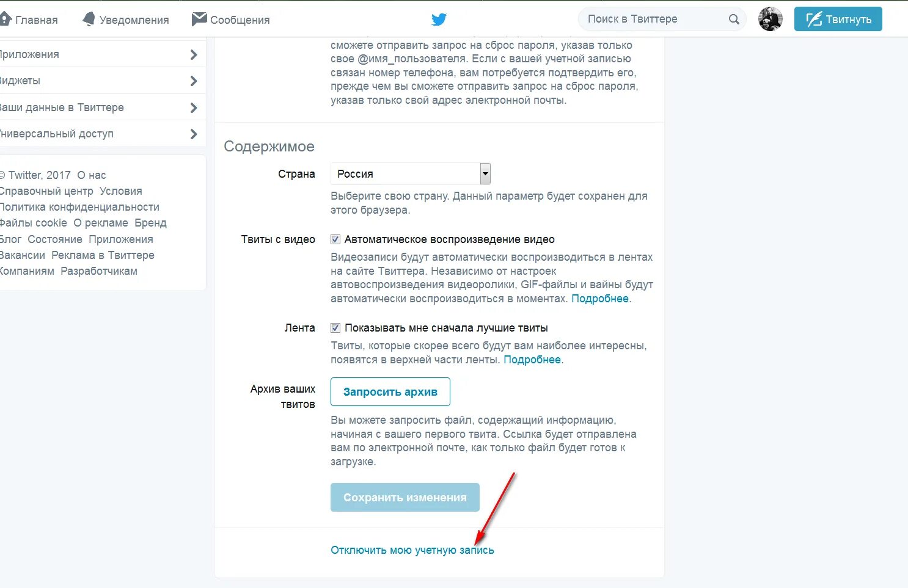Click the envelope icon beside Сообщения
This screenshot has width=908, height=588.
click(x=199, y=19)
